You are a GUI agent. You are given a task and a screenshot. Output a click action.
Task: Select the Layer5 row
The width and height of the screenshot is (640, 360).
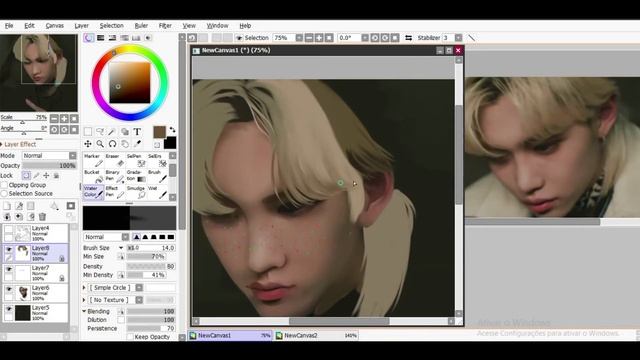(x=36, y=313)
